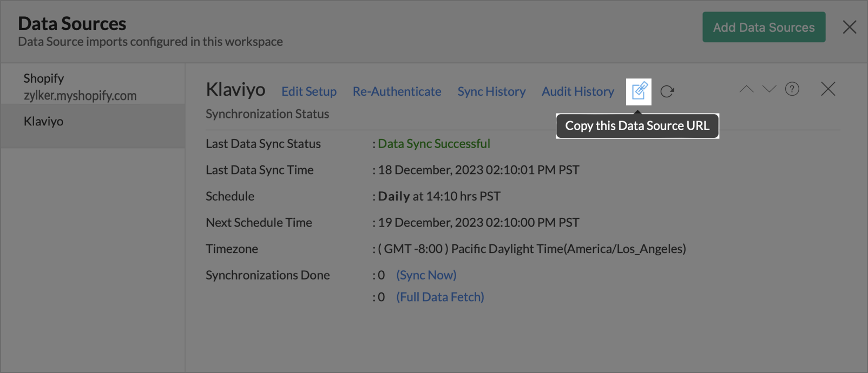The image size is (868, 373).
Task: Open Edit Setup for Klaviyo
Action: [x=309, y=91]
